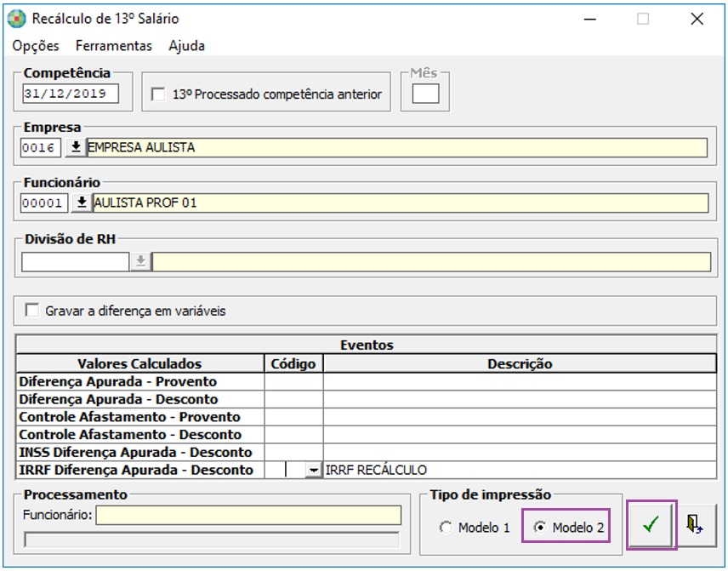
Task: Click Descrição cell for Diferença Apurada - Provento
Action: coord(520,382)
